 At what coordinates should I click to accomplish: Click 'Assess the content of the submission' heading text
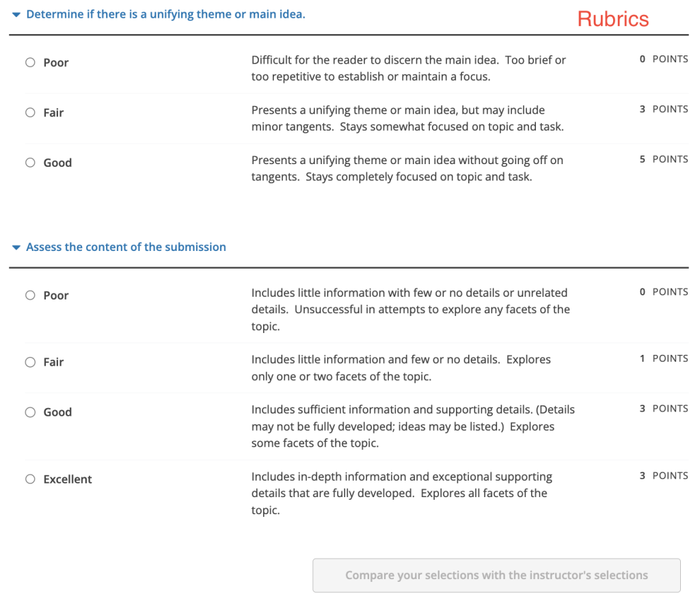click(x=126, y=247)
